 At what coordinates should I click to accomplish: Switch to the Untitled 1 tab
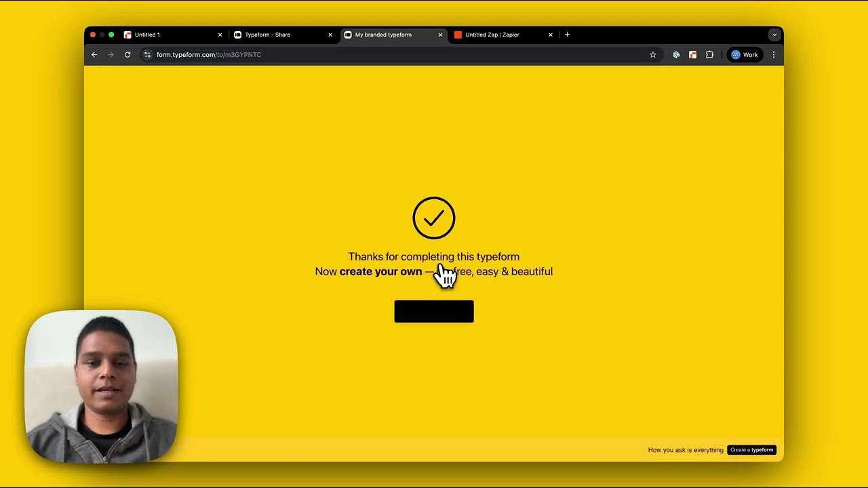pyautogui.click(x=173, y=35)
